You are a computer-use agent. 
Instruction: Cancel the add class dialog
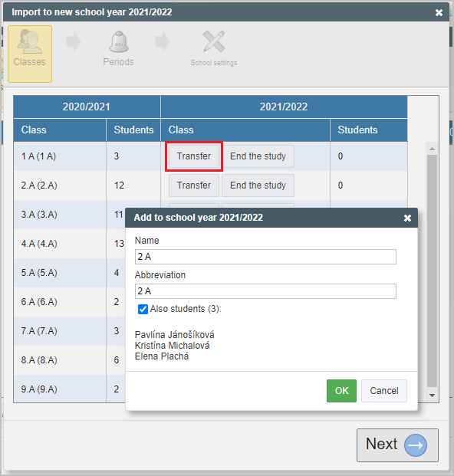click(384, 391)
